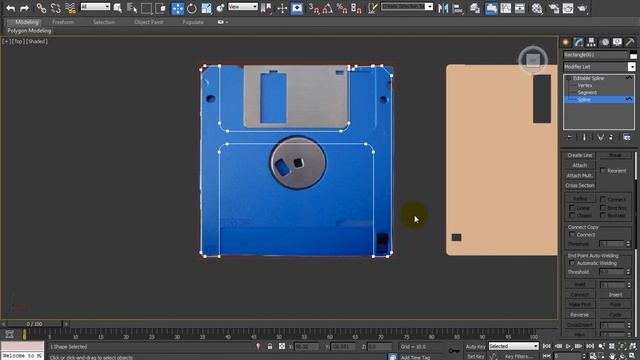Activate the Select Object tool
Screen dimensions: 640x360
point(118,8)
